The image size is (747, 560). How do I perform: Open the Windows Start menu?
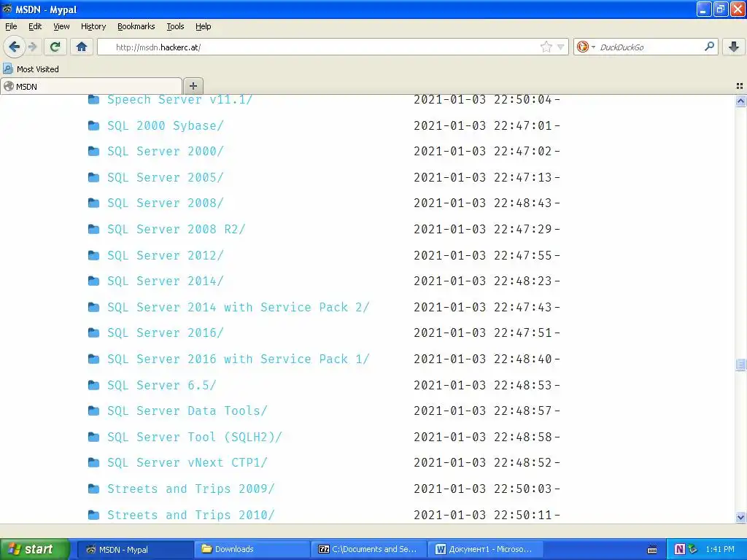pyautogui.click(x=34, y=549)
